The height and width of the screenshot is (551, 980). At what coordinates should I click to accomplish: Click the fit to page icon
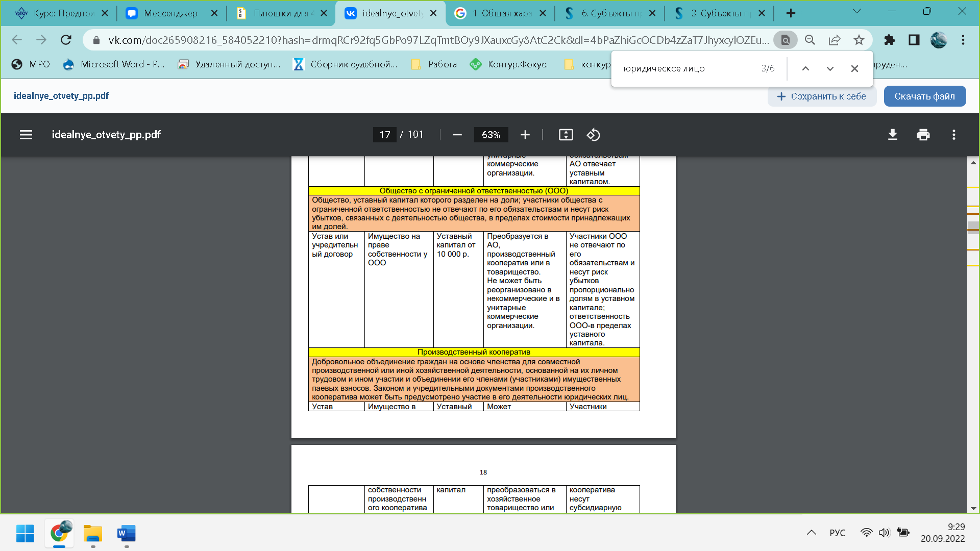click(566, 135)
